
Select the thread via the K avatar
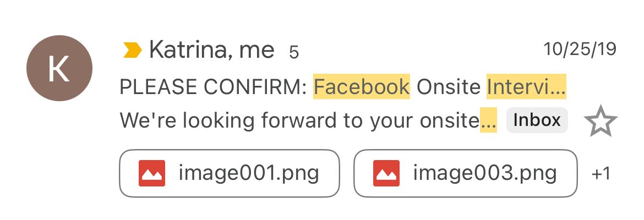pos(59,69)
